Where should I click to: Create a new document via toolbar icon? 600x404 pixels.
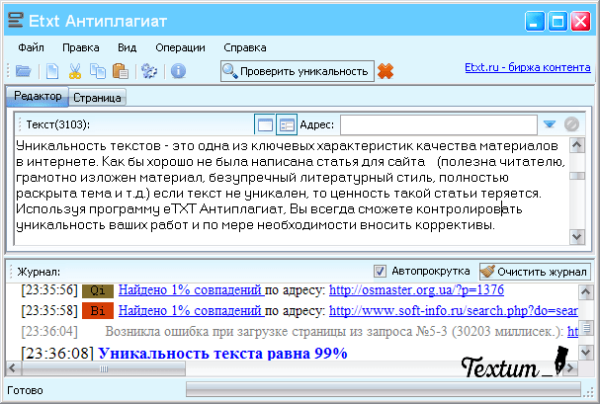52,71
